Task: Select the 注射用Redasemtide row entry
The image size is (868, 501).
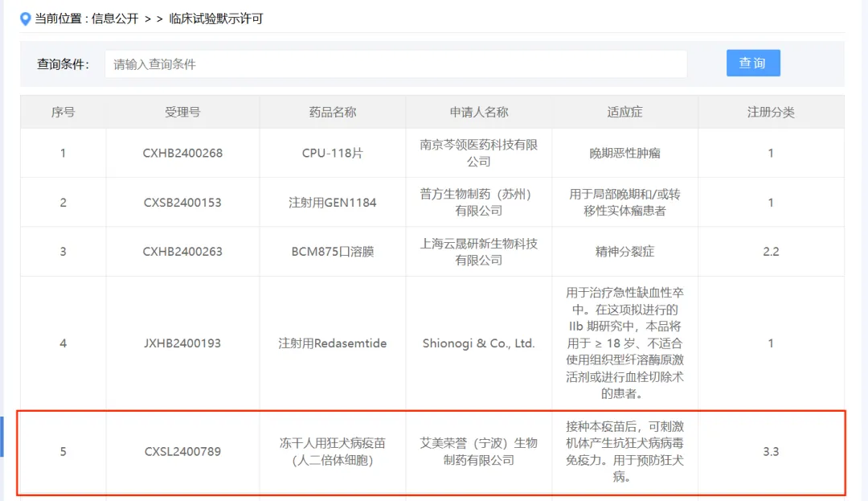Action: click(332, 343)
